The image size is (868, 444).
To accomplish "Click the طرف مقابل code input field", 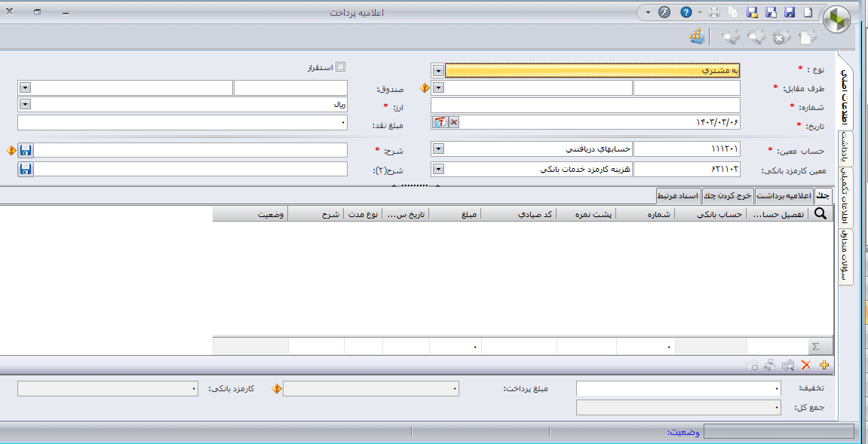I will click(686, 87).
